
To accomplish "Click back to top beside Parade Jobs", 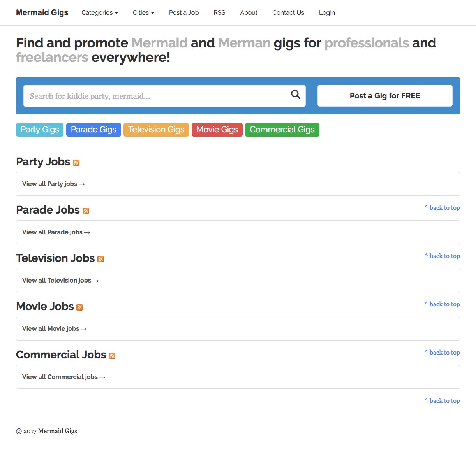I will click(x=442, y=208).
